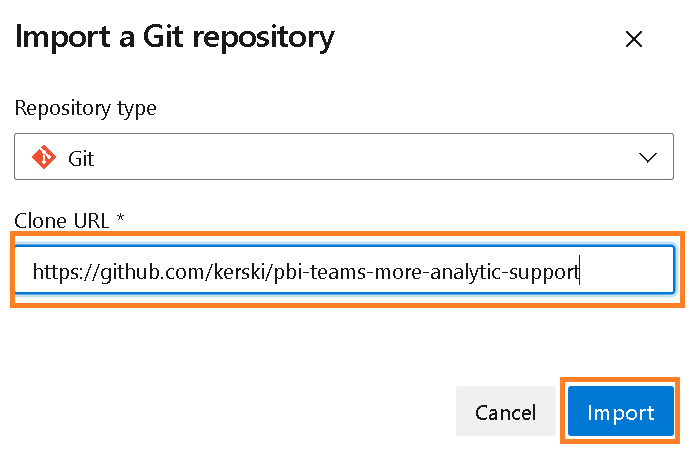Viewport: 693px width, 450px height.
Task: Expand the Repository type dropdown arrow
Action: click(x=648, y=158)
